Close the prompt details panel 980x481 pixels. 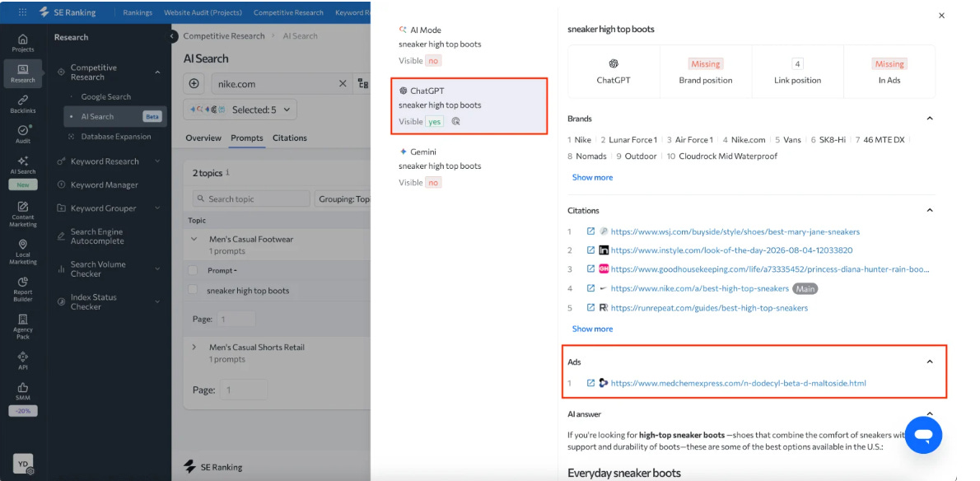(942, 16)
